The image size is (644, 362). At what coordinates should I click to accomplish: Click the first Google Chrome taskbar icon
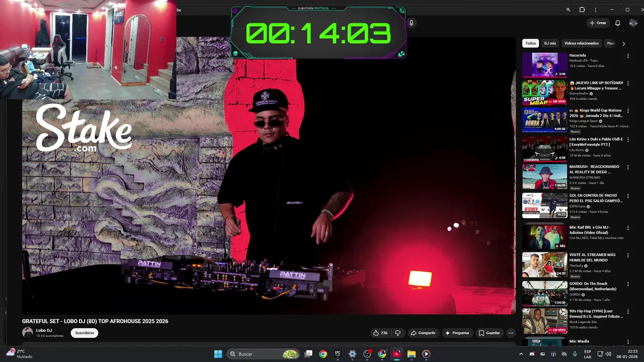pyautogui.click(x=323, y=354)
